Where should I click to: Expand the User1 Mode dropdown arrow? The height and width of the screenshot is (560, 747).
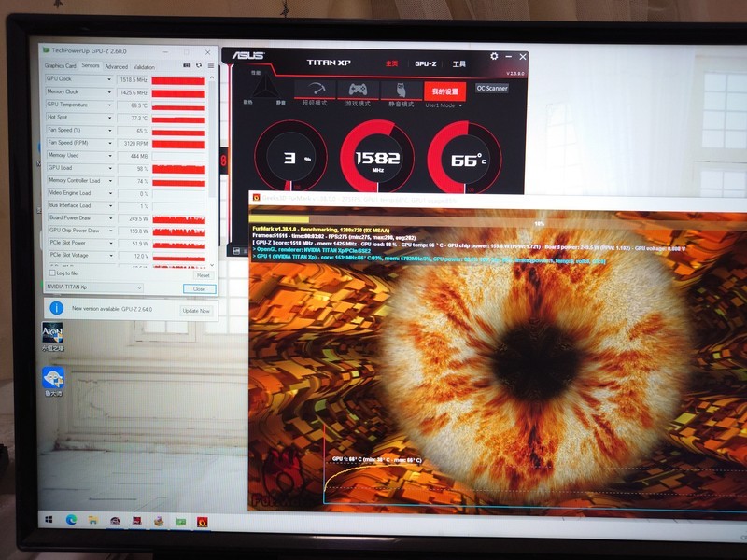pos(460,105)
